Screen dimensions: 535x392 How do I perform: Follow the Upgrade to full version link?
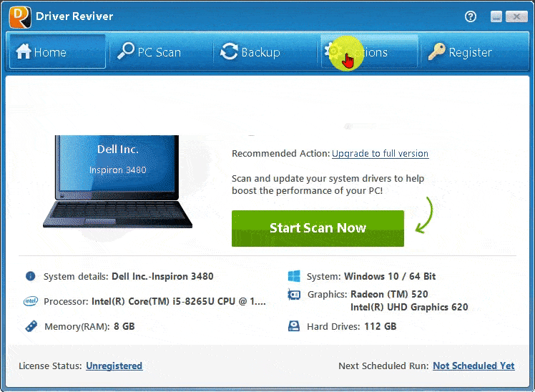pyautogui.click(x=380, y=154)
